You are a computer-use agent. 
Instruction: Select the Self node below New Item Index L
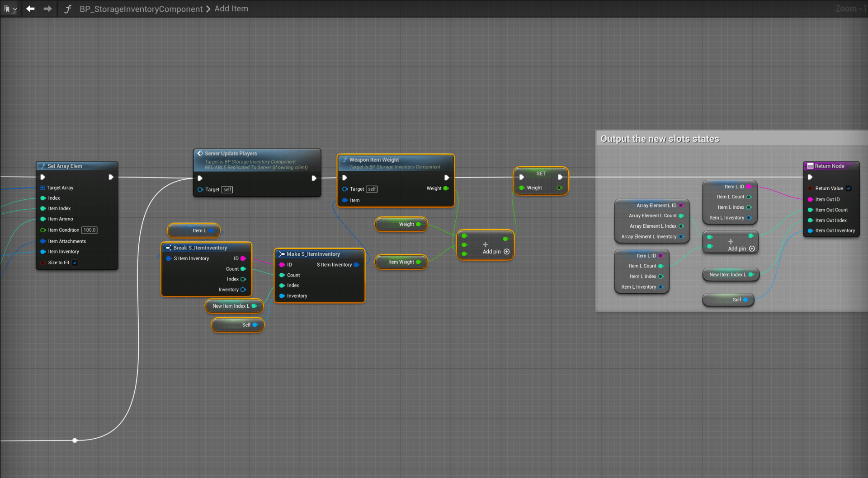pos(238,325)
